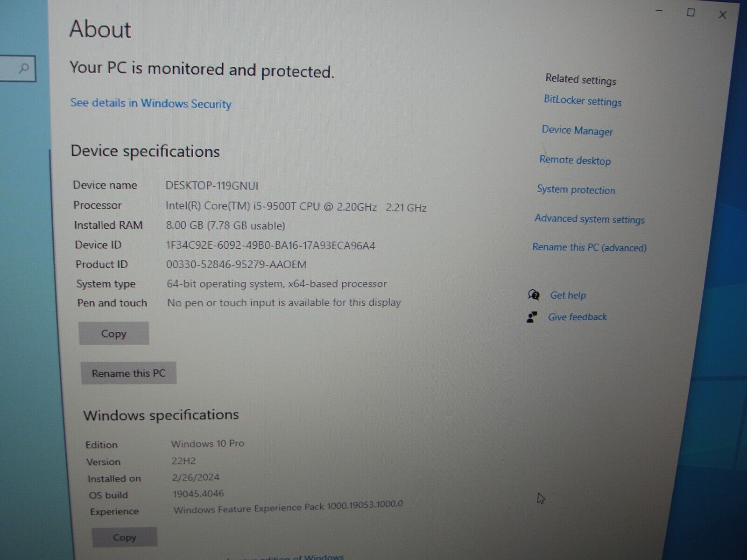Copy the Windows specifications

click(124, 537)
